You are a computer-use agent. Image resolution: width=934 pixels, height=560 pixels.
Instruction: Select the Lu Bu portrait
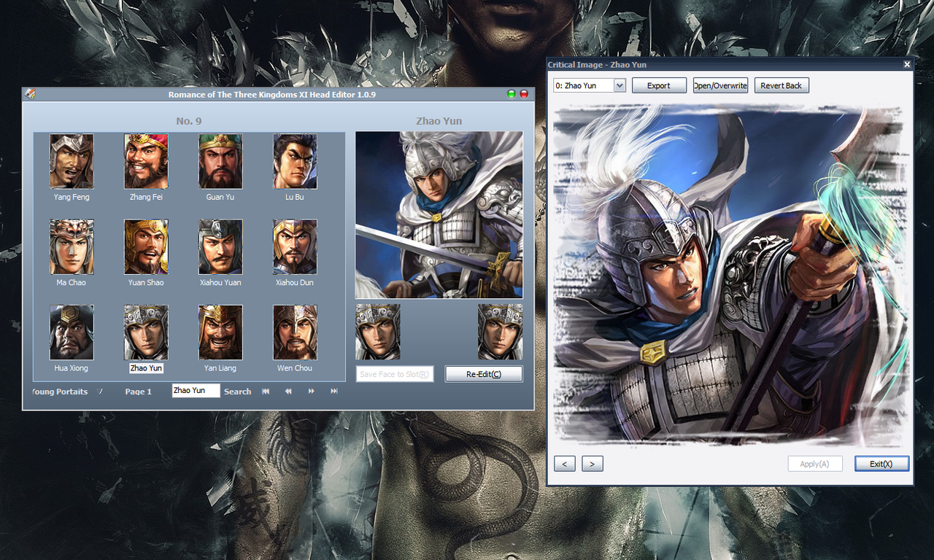click(295, 161)
